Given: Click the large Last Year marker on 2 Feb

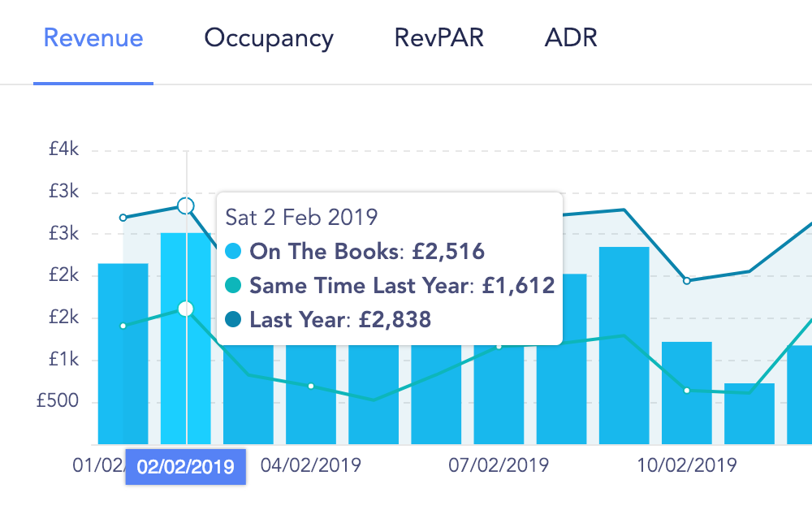Looking at the screenshot, I should point(185,206).
